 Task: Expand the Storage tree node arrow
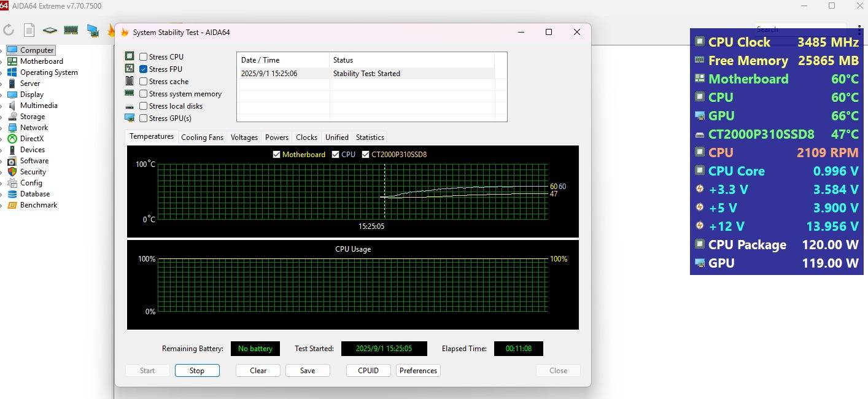pyautogui.click(x=2, y=117)
